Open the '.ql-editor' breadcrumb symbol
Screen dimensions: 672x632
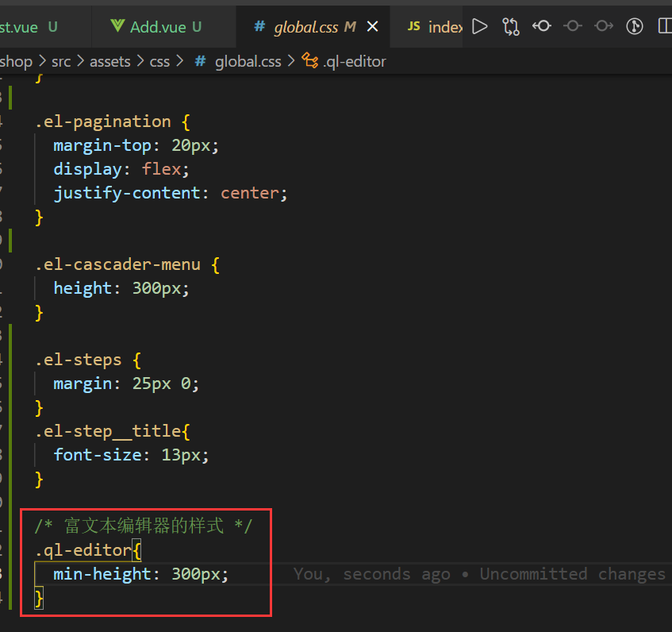coord(355,62)
